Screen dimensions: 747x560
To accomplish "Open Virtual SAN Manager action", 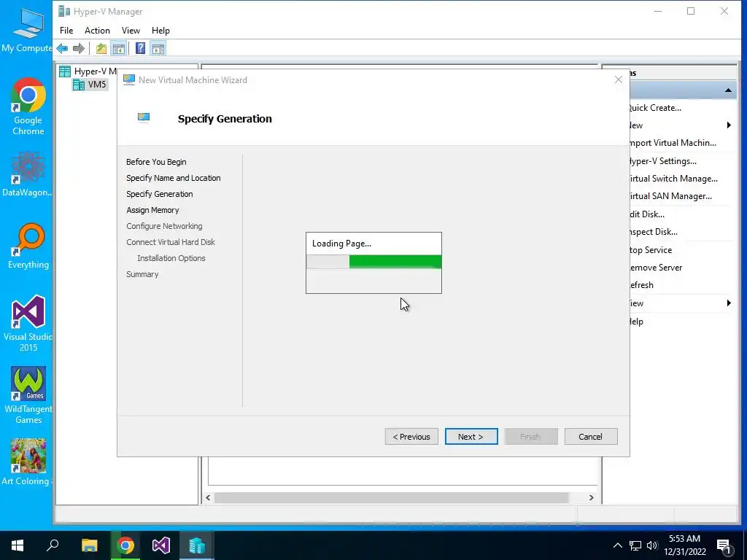I will pyautogui.click(x=670, y=196).
